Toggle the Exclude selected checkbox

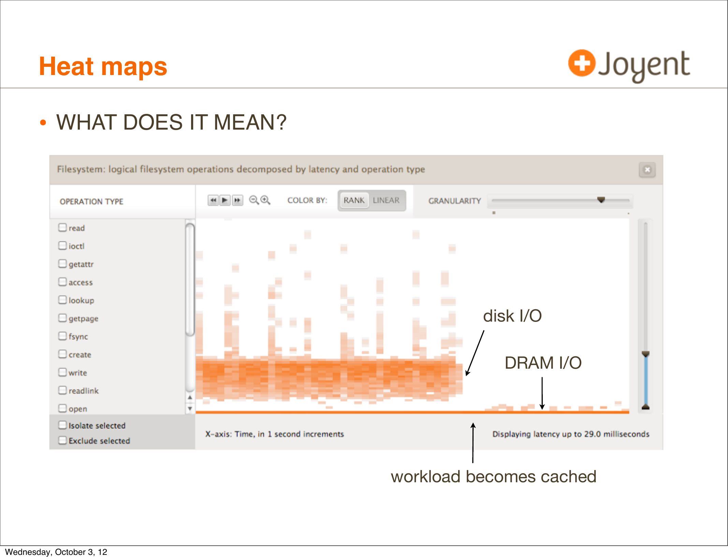click(x=62, y=440)
